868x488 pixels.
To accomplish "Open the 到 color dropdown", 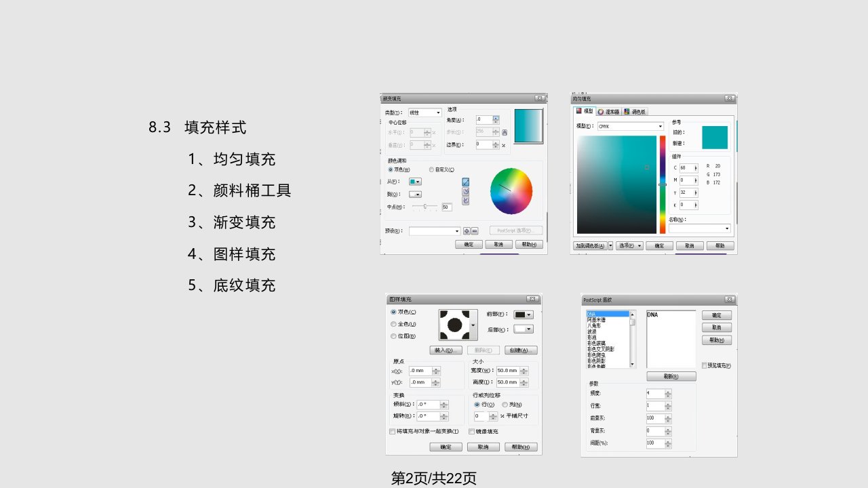I will 415,195.
